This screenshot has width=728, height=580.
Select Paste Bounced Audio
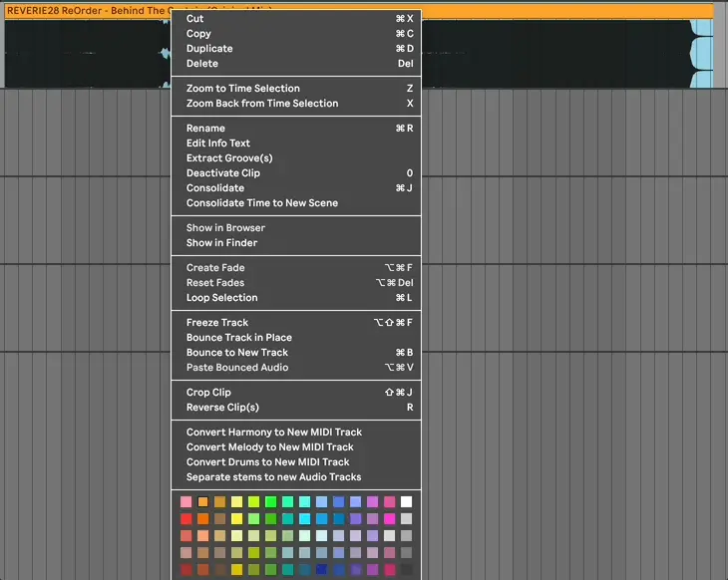point(296,367)
